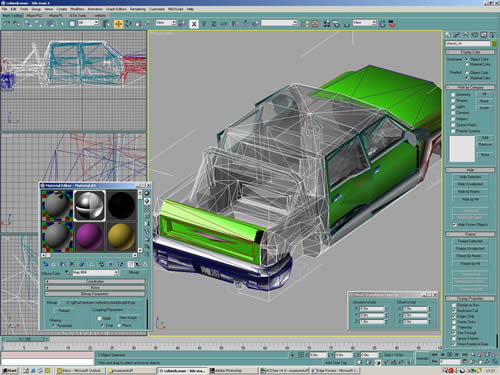
Task: Click Sample Type sphere icon in Material Editor
Action: (x=147, y=193)
